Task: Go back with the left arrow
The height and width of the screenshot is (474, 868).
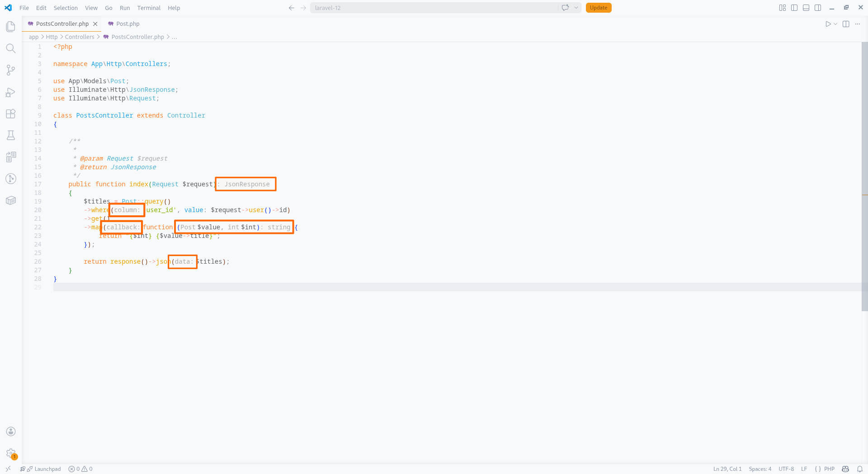Action: (x=292, y=8)
